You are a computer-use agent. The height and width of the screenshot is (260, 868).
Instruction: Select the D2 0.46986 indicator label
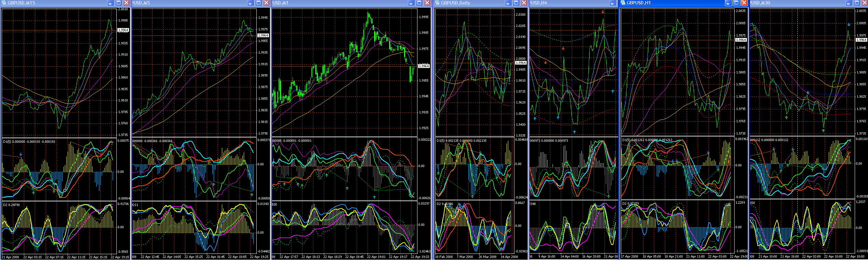445,204
